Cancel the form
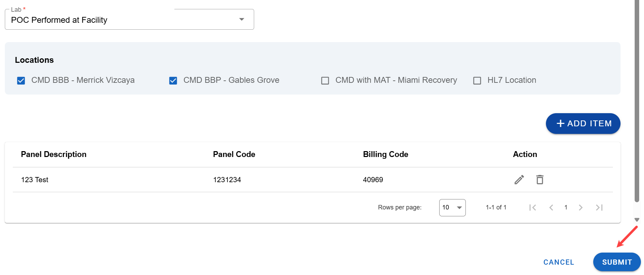This screenshot has height=275, width=644. click(558, 262)
